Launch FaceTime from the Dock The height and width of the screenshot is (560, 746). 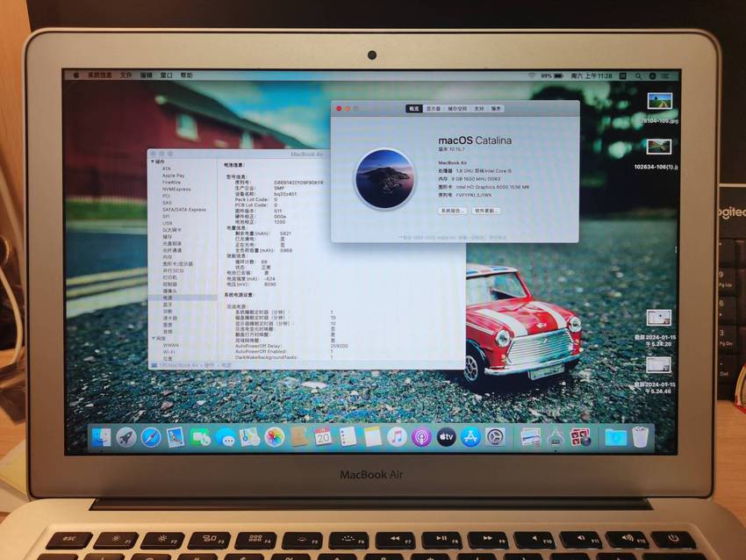pyautogui.click(x=200, y=437)
